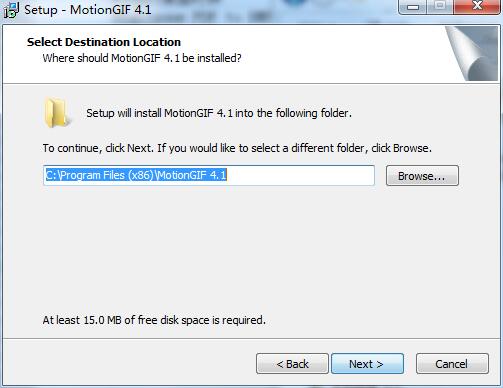This screenshot has height=388, width=503.
Task: Click the 'Setup will install MotionGIF' message
Action: [219, 113]
